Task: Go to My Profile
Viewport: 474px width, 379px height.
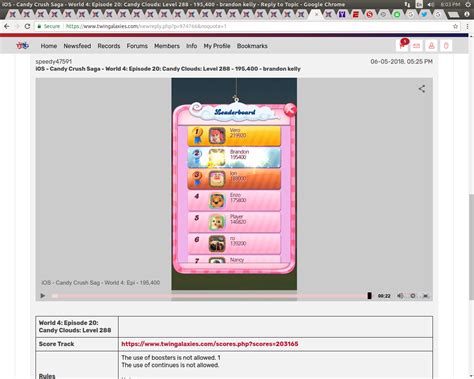Action: pos(217,46)
